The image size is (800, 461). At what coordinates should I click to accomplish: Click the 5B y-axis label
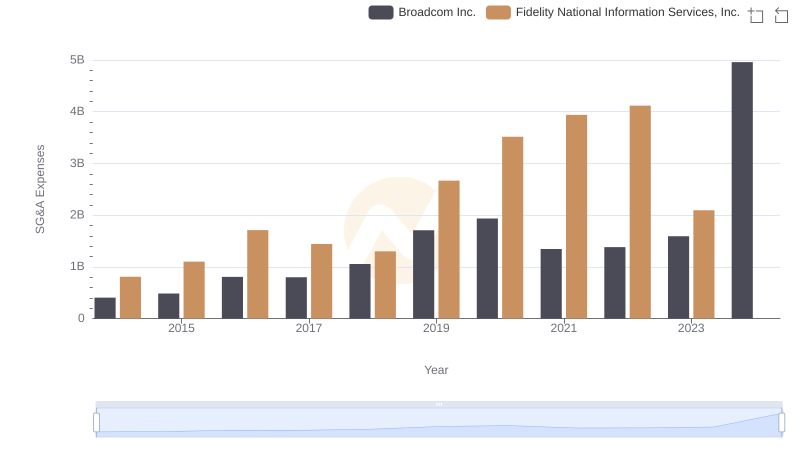tap(77, 60)
